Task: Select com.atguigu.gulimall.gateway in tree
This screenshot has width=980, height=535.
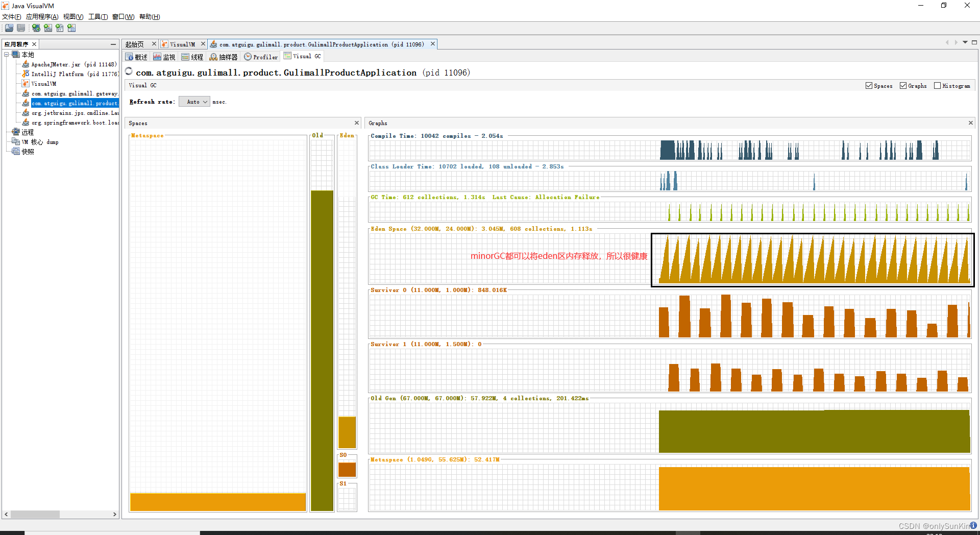Action: [x=75, y=93]
